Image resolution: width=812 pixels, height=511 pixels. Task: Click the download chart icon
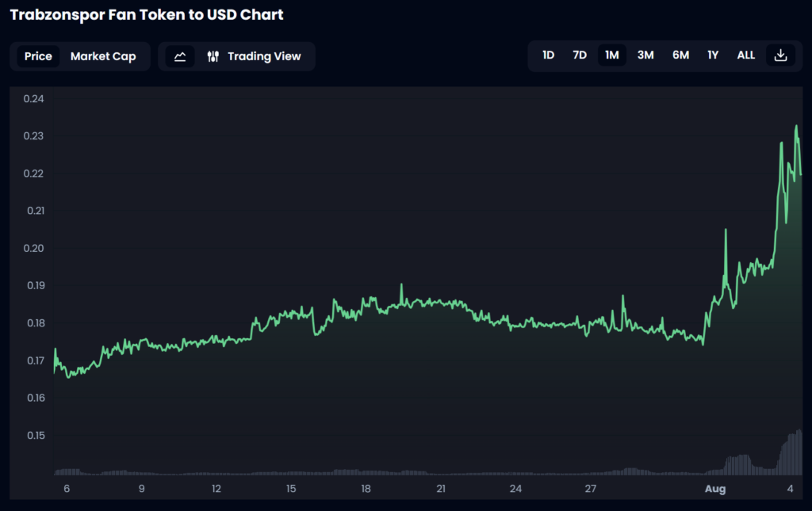[780, 55]
